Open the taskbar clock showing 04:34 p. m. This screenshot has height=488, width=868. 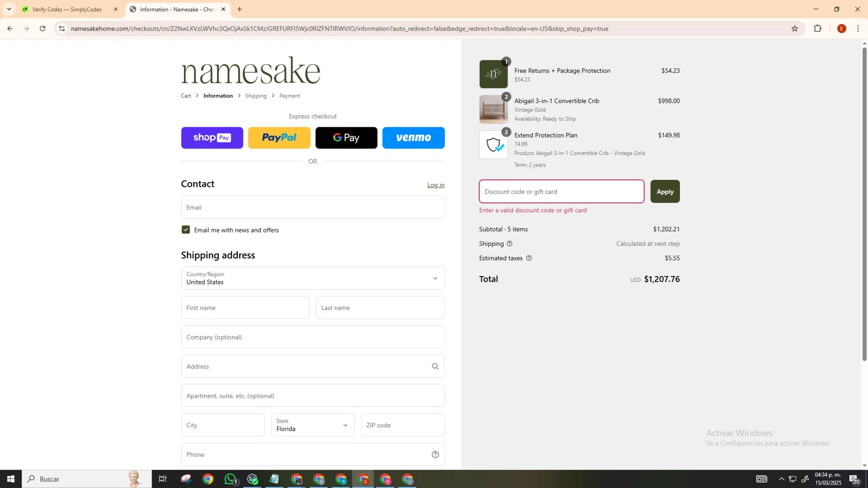tap(828, 479)
